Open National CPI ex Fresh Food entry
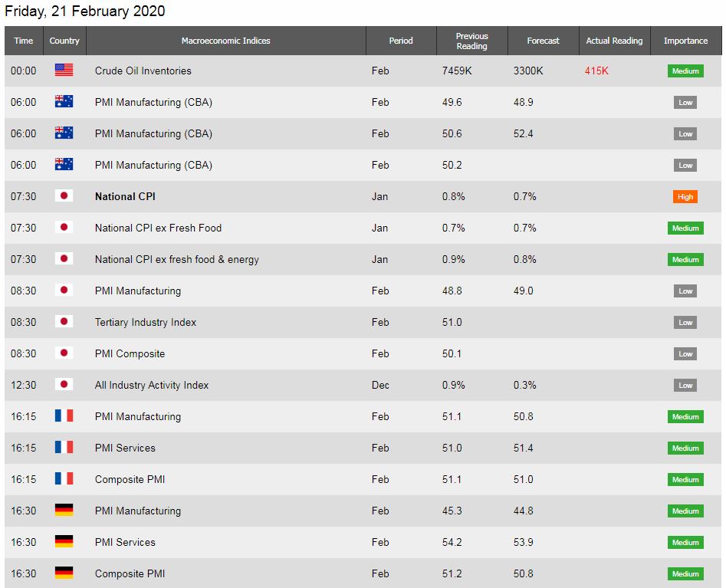The image size is (726, 588). pyautogui.click(x=159, y=228)
